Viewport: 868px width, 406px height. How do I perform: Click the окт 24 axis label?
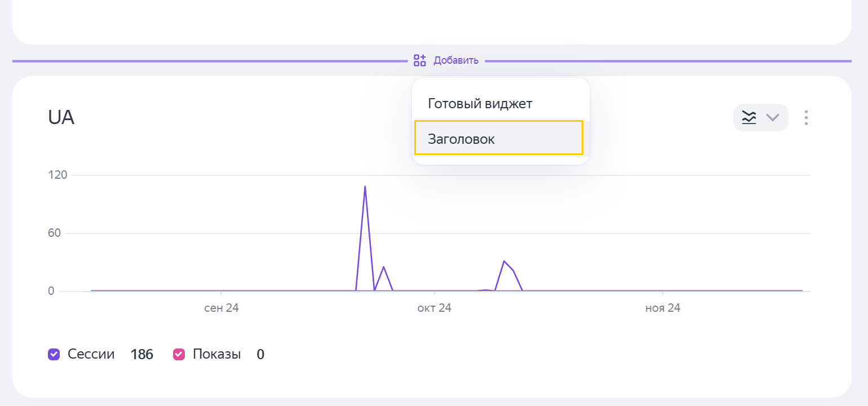[434, 308]
